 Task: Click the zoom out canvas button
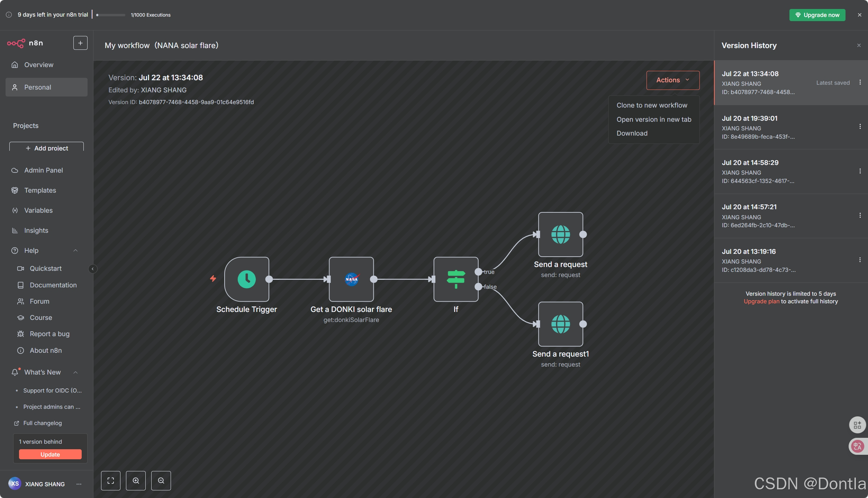point(161,480)
